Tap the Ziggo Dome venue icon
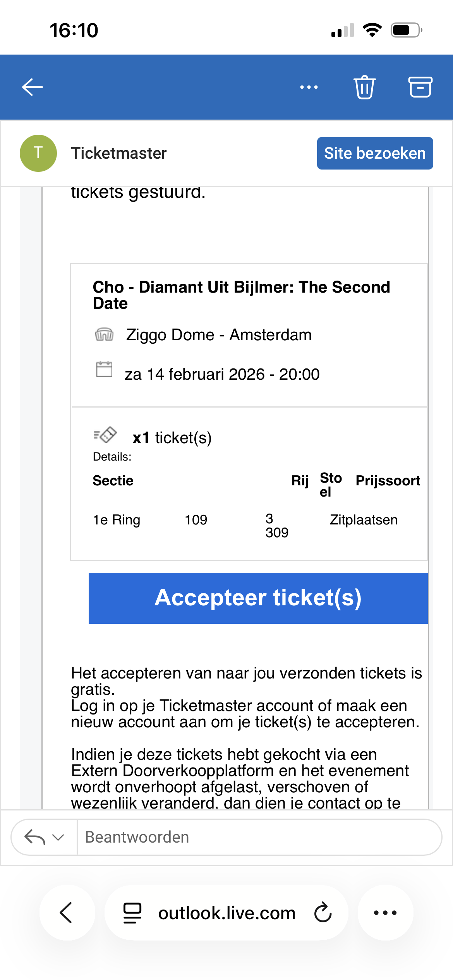The width and height of the screenshot is (453, 980). pyautogui.click(x=104, y=334)
